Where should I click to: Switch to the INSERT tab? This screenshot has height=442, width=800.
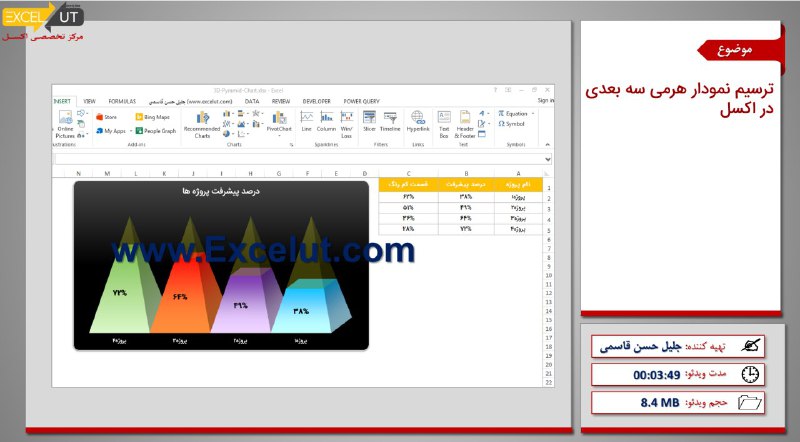(x=63, y=101)
